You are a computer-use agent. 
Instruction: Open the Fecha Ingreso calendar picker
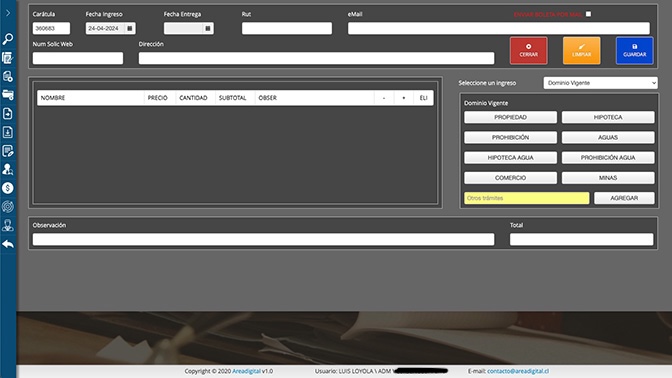(x=129, y=28)
